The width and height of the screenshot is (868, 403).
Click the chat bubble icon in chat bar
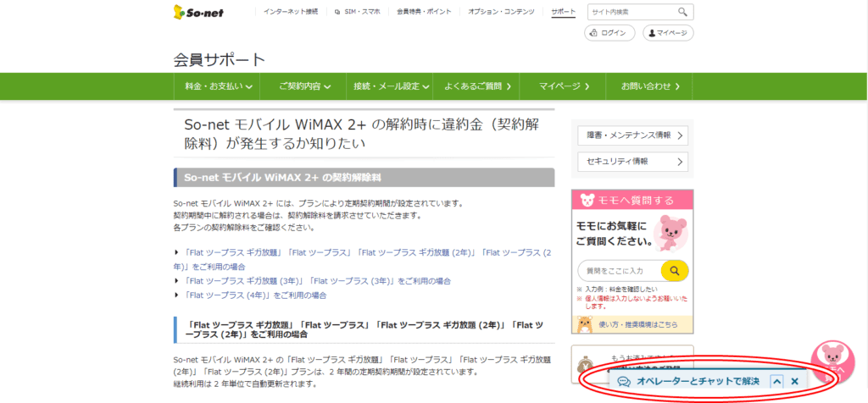point(625,382)
